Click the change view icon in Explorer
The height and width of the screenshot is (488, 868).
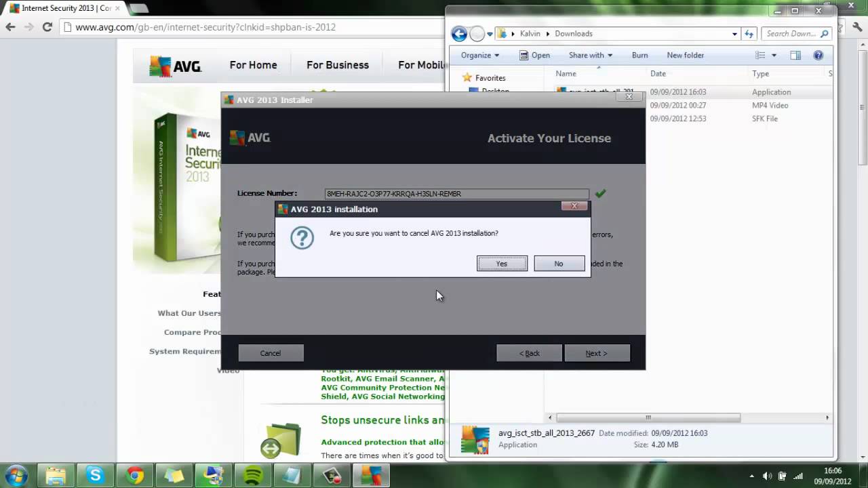click(760, 56)
